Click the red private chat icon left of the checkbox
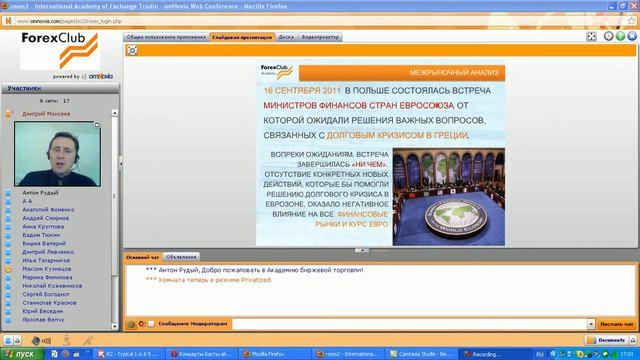Image resolution: width=640 pixels, height=360 pixels. (142, 324)
